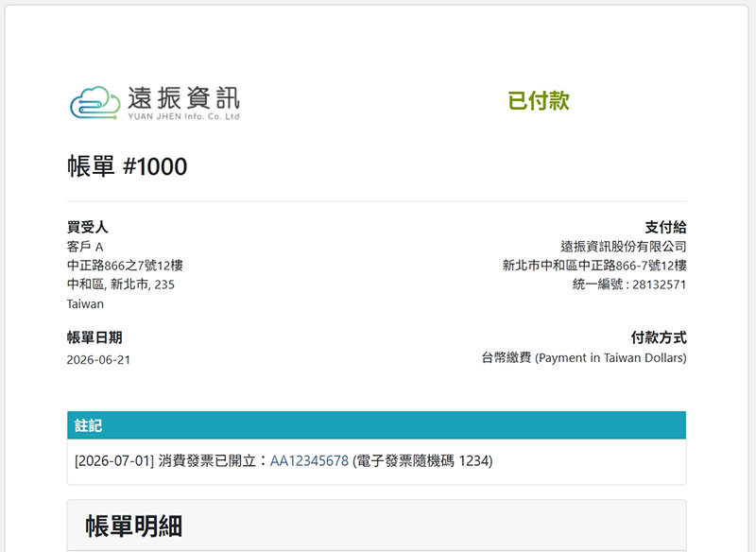Select company name 遠振資訊股份有限公司
756x552 pixels.
tap(624, 247)
